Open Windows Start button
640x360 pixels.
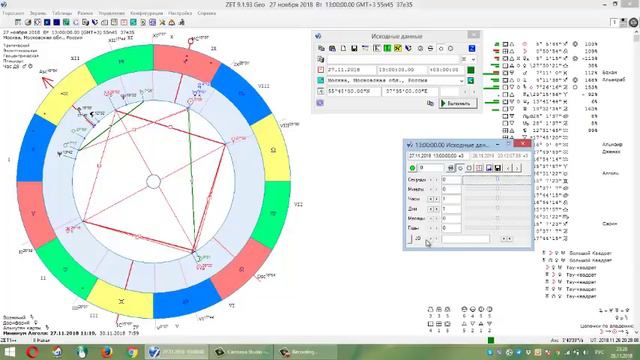tap(9, 351)
